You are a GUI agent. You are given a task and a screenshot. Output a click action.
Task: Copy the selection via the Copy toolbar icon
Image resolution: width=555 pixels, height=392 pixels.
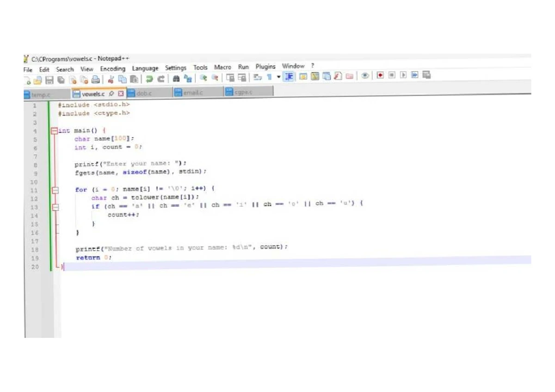tap(122, 79)
